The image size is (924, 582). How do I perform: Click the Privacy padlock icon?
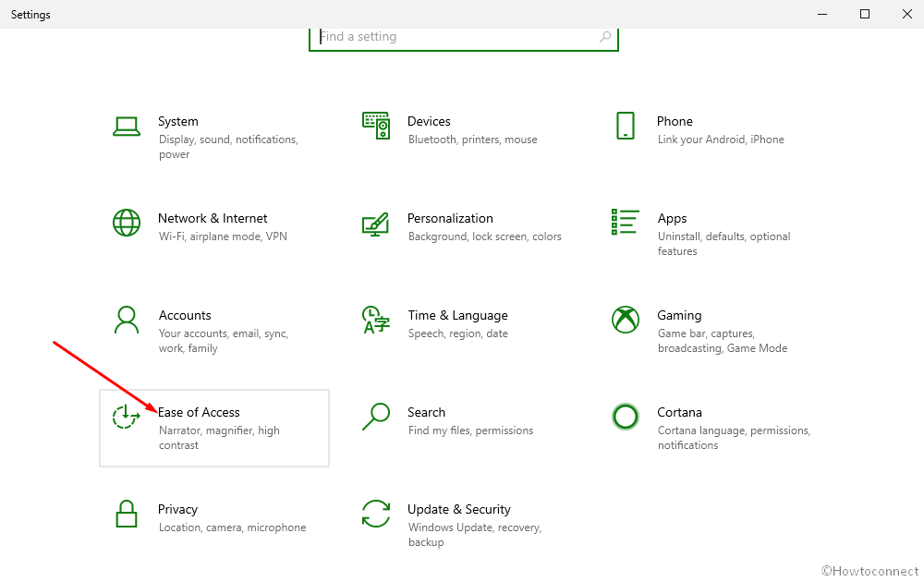click(x=126, y=514)
